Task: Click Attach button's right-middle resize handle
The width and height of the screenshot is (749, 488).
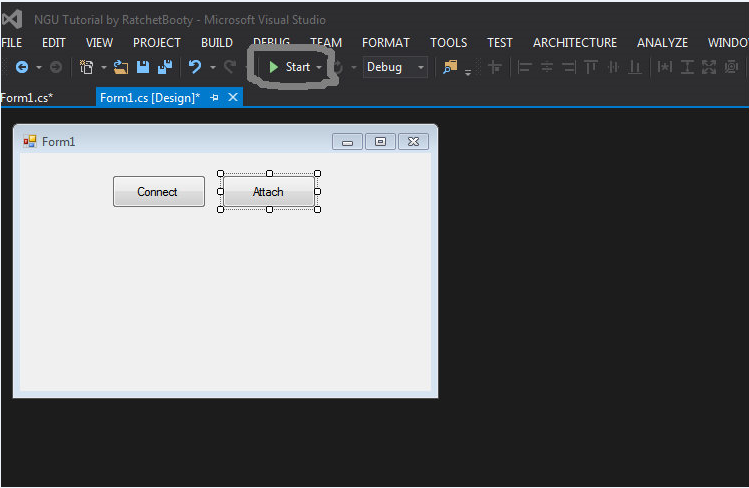Action: [x=318, y=191]
